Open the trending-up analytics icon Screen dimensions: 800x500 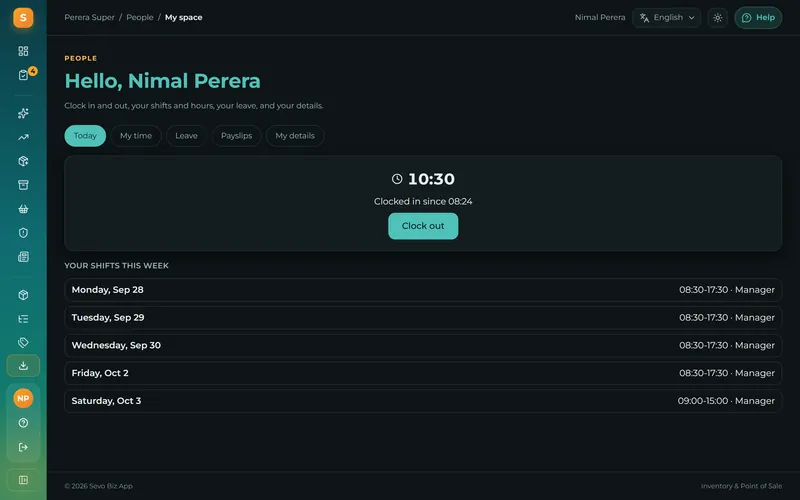23,137
